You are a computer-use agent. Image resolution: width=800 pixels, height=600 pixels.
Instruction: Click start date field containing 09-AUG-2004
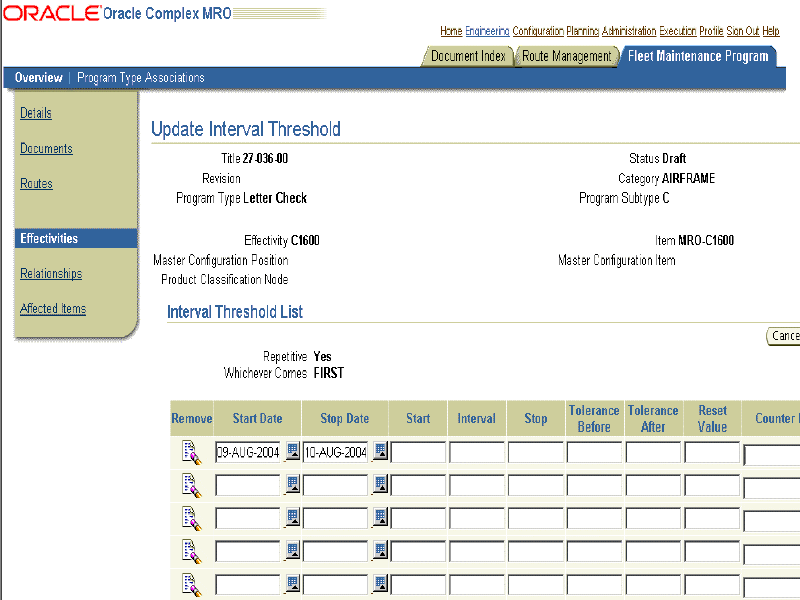click(248, 452)
